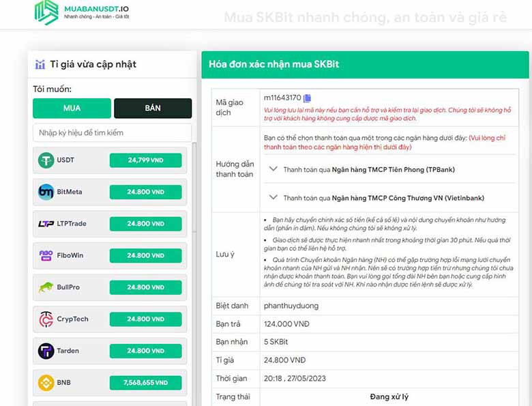Screen dimensions: 532x406
Task: Click the LTPTrade logo icon
Action: pyautogui.click(x=46, y=224)
